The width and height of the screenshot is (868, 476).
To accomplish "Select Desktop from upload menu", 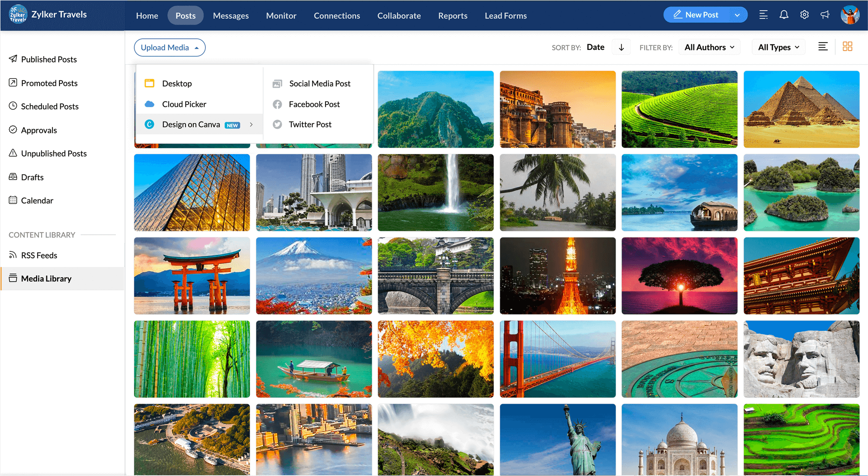I will (177, 83).
